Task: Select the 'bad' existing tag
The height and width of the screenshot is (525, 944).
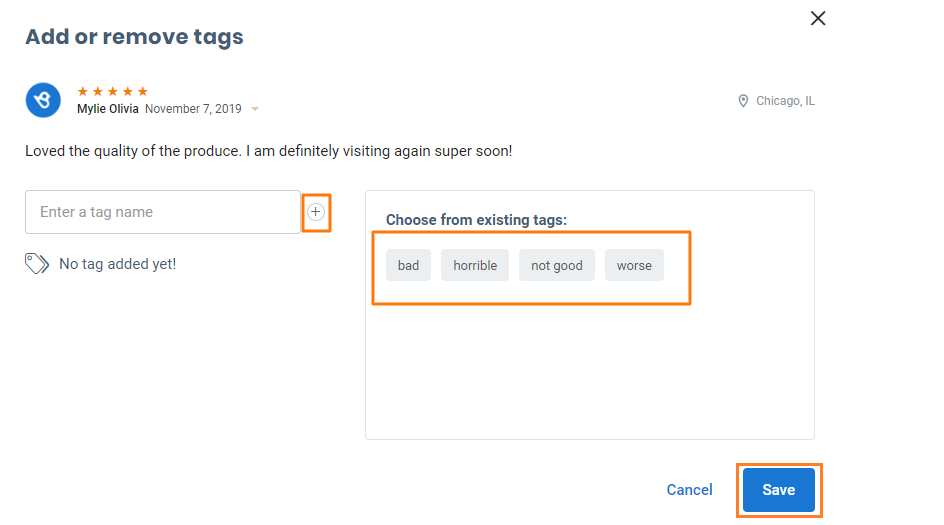Action: 408,265
